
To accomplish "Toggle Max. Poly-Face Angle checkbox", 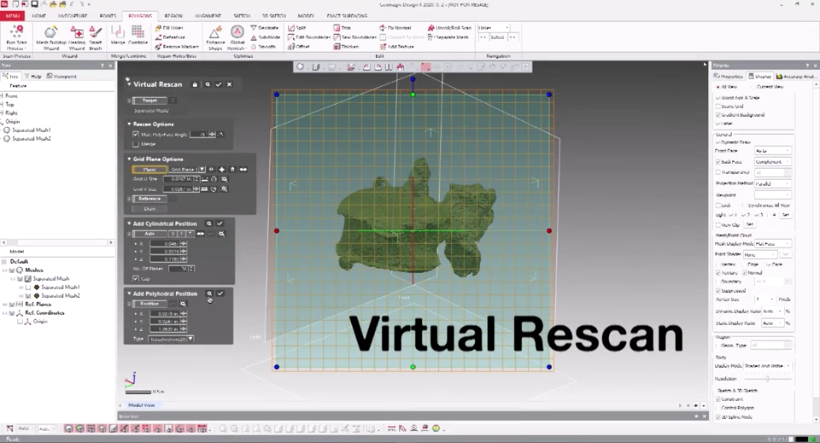I will pos(136,134).
